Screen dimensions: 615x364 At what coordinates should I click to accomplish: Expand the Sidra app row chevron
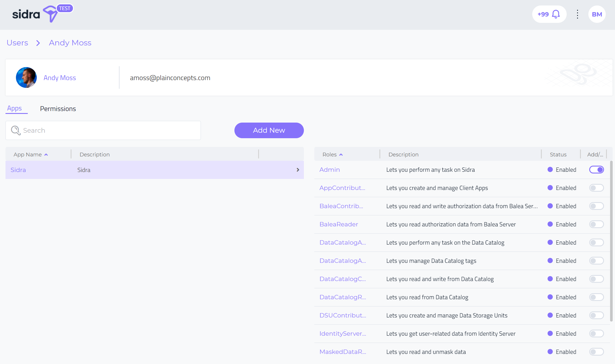click(x=298, y=170)
